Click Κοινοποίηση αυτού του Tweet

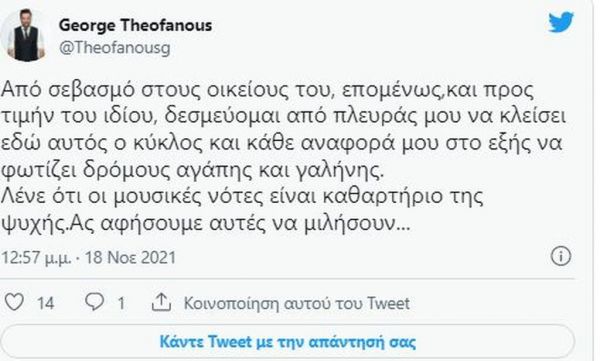[297, 303]
